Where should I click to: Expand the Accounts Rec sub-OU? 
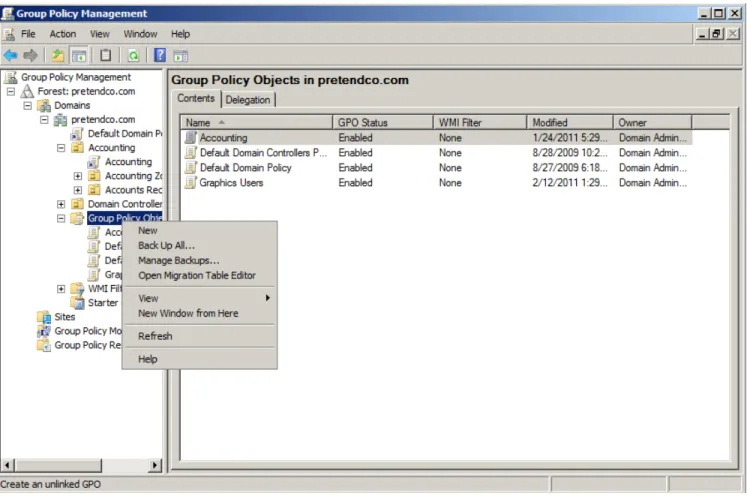point(78,190)
